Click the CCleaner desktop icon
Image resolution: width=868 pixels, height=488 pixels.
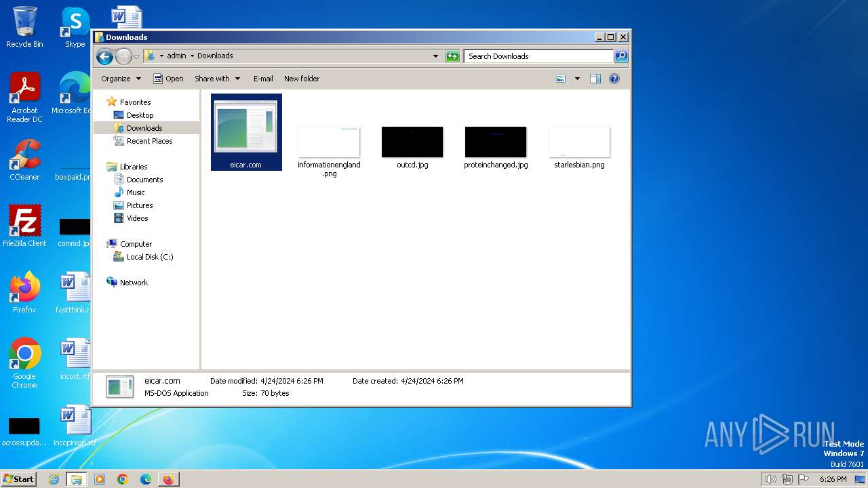[x=24, y=160]
